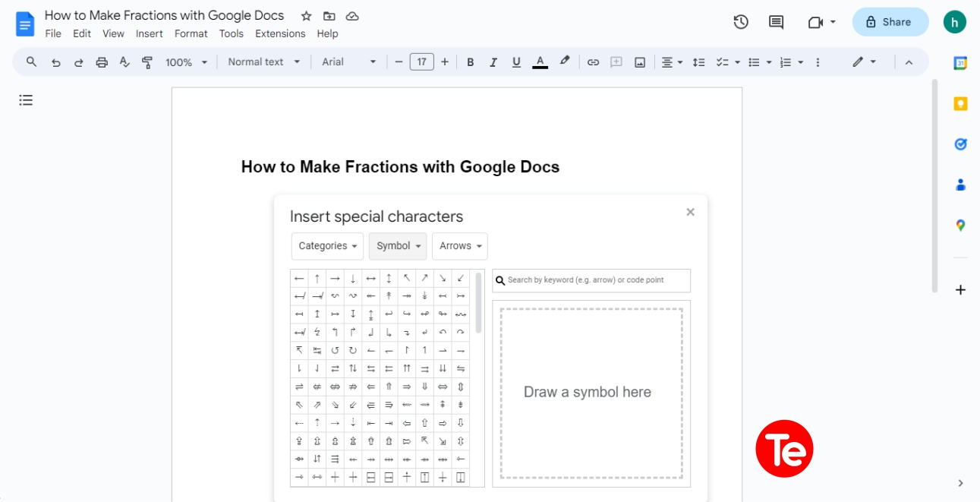Viewport: 980px width, 502px height.
Task: Open version history clock icon
Action: click(x=741, y=22)
